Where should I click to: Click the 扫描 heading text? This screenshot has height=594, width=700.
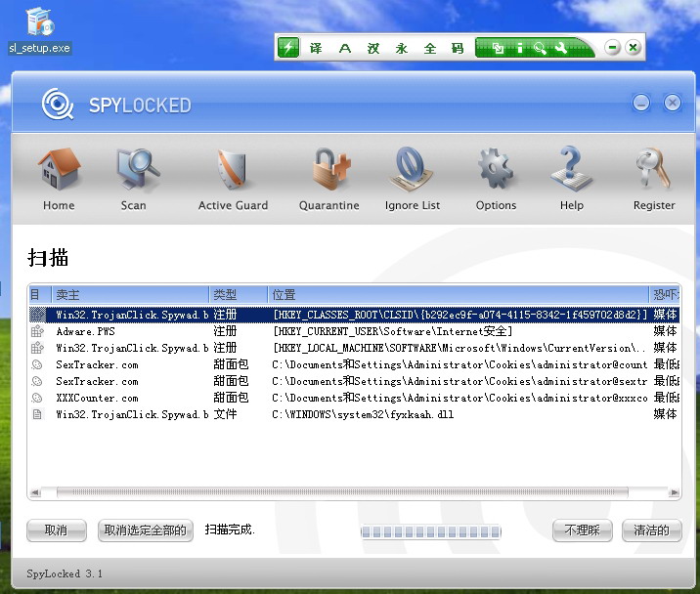[x=48, y=258]
